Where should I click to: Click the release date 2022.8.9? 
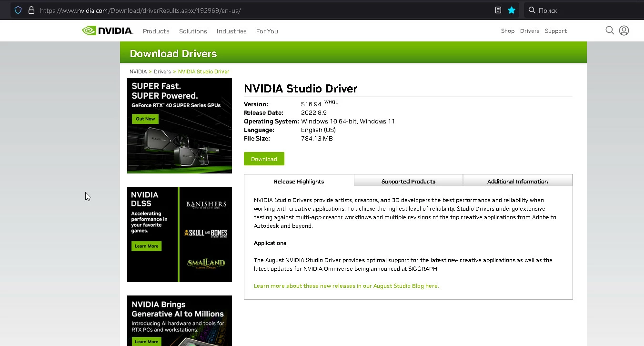pos(314,112)
